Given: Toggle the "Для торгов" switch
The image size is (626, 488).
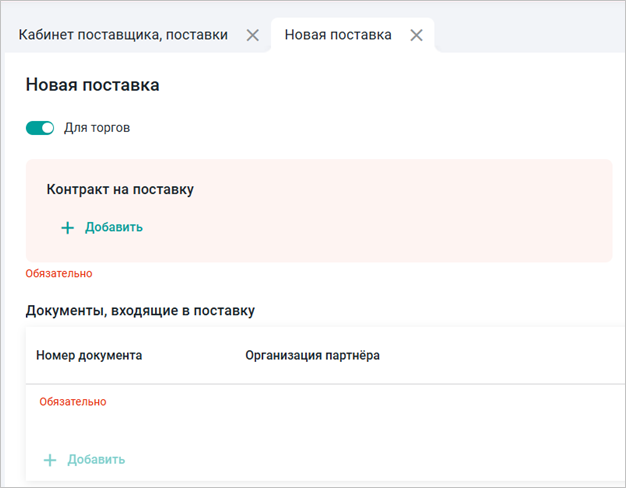Looking at the screenshot, I should (x=40, y=128).
